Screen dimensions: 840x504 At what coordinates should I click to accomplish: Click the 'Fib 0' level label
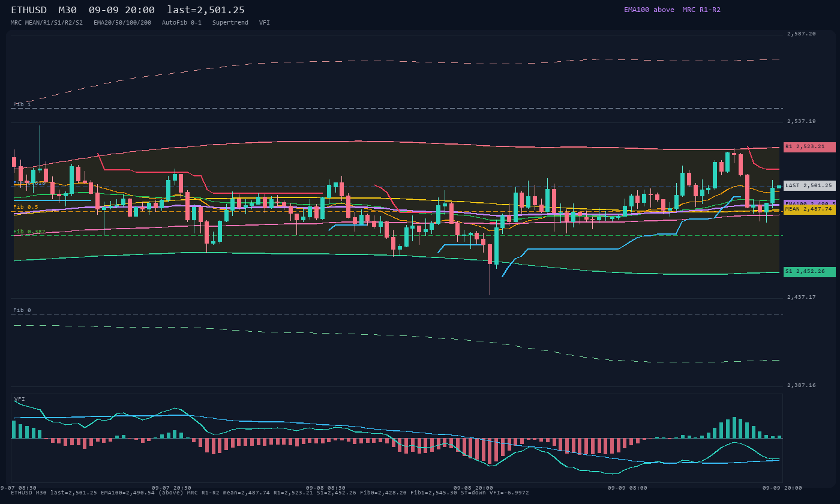22,310
